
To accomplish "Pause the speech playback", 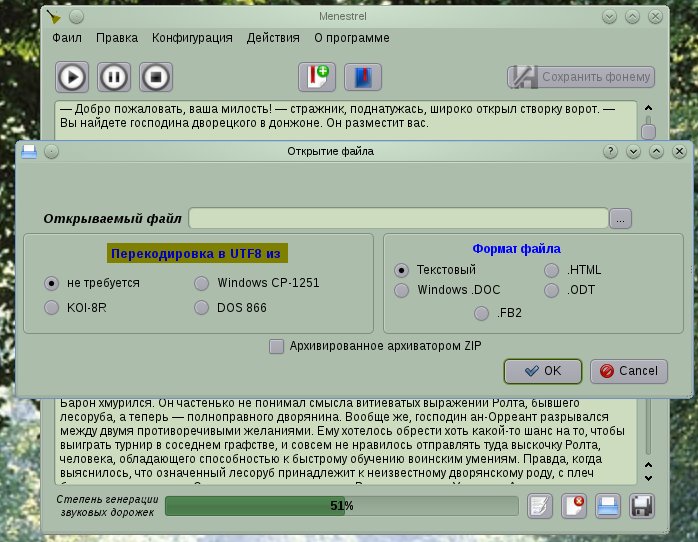I will [x=114, y=77].
